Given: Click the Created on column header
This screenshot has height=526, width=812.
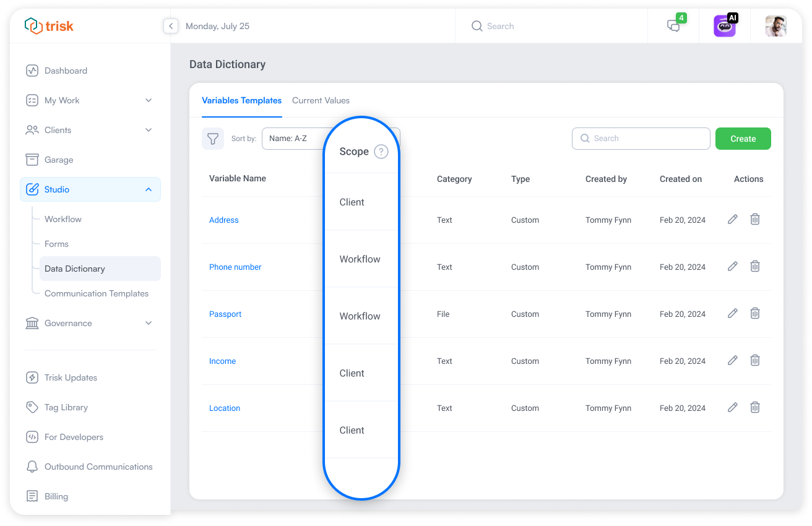Looking at the screenshot, I should [681, 179].
